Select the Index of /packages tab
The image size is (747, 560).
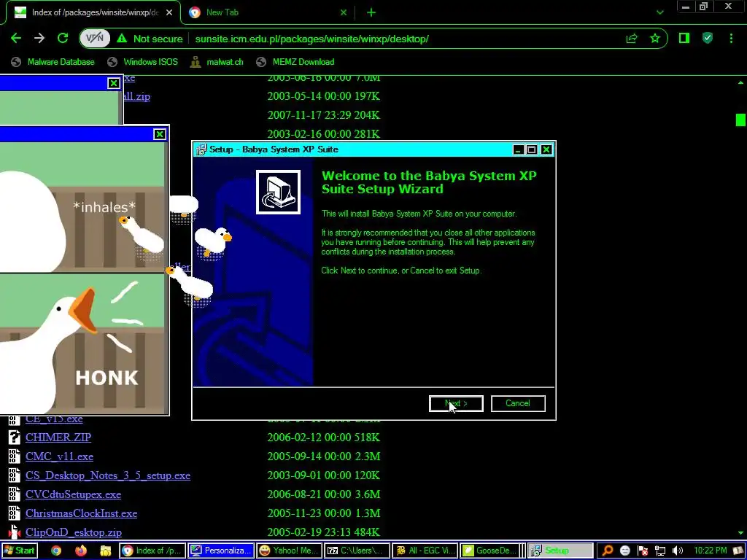click(x=93, y=12)
